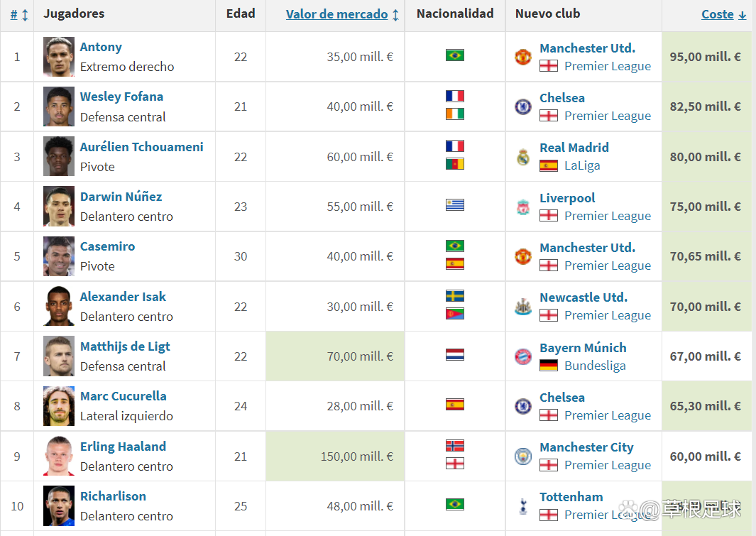Click the Manchester Utd. crest beside Antony

coord(523,57)
